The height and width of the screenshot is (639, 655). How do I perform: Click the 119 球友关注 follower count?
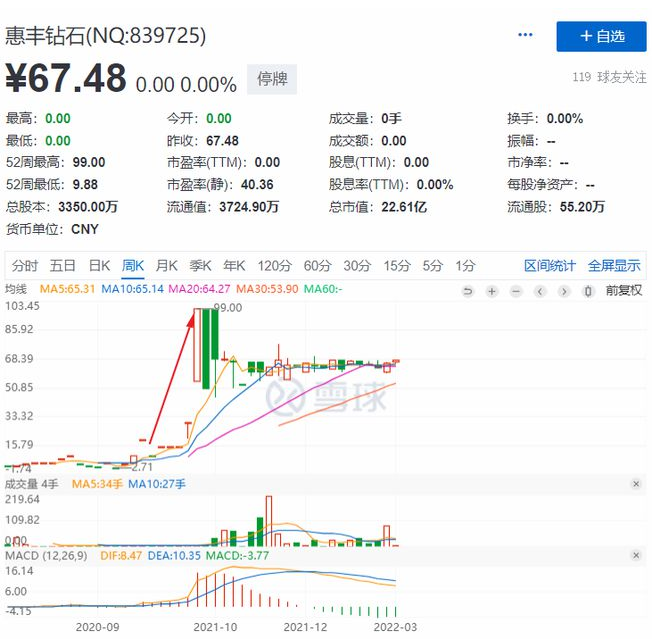pos(609,77)
